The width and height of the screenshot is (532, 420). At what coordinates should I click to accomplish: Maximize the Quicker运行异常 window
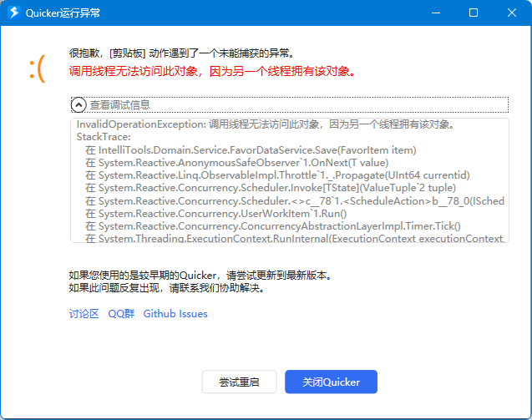[x=474, y=13]
